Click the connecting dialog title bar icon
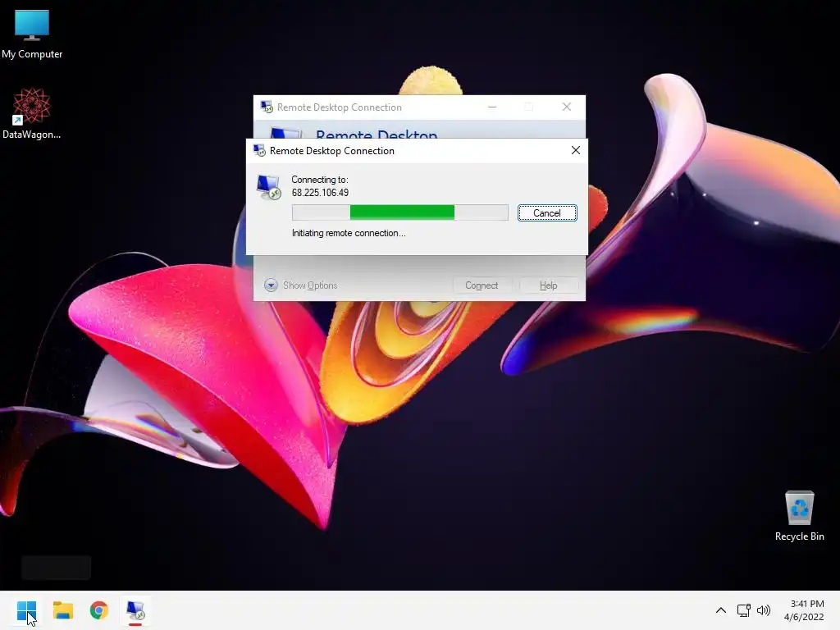Viewport: 840px width, 630px height. point(259,151)
